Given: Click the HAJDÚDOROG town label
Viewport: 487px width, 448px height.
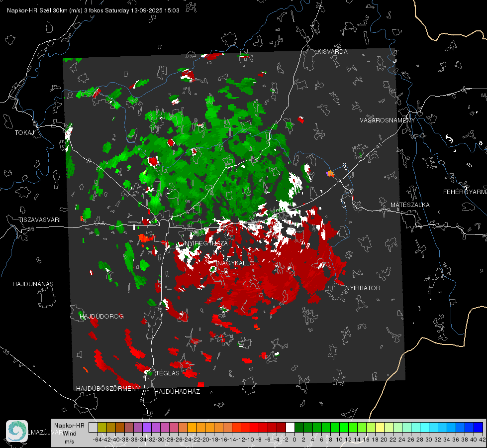Looking at the screenshot, I should click(x=101, y=317).
